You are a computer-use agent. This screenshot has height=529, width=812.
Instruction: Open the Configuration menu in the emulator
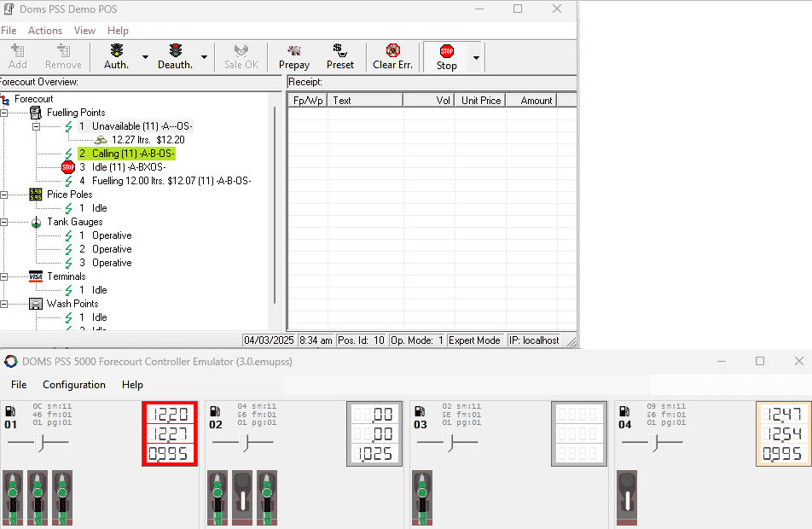[74, 385]
